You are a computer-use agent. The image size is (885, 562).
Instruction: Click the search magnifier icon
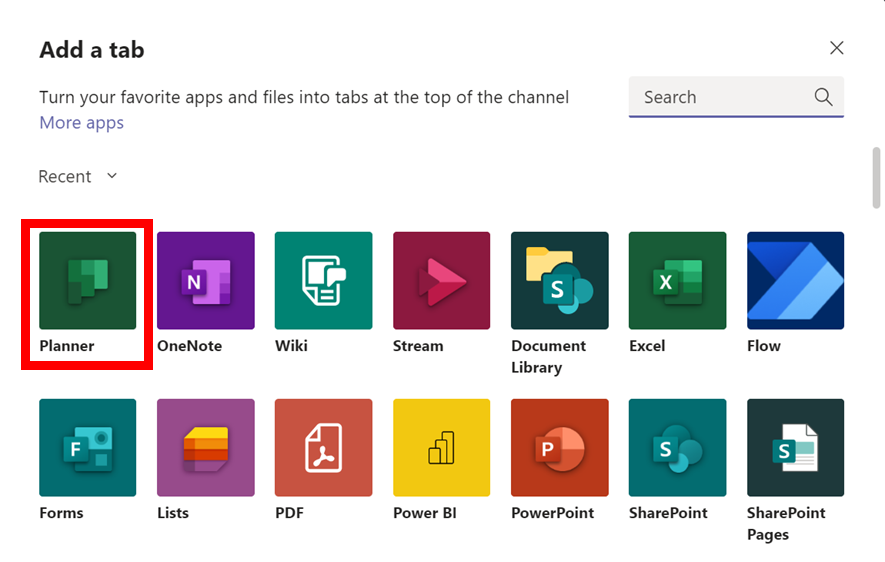[x=823, y=97]
